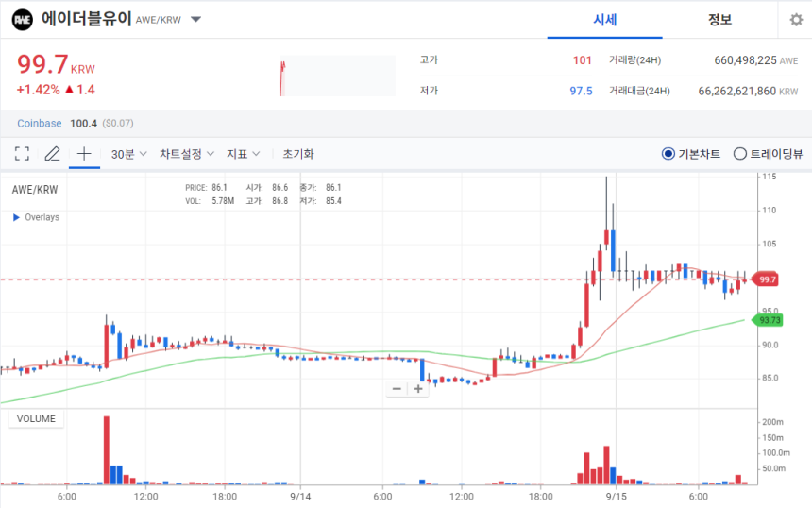
Task: Click the AWE/KRW chart label
Action: [x=35, y=190]
